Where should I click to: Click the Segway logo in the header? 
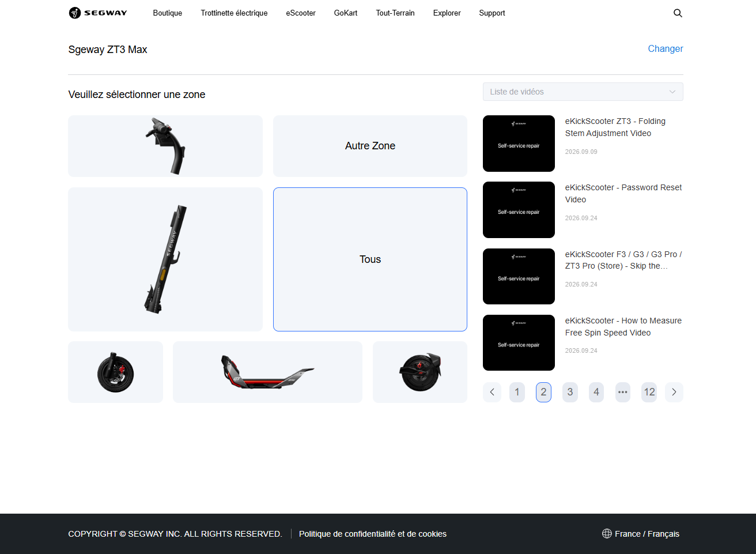98,13
